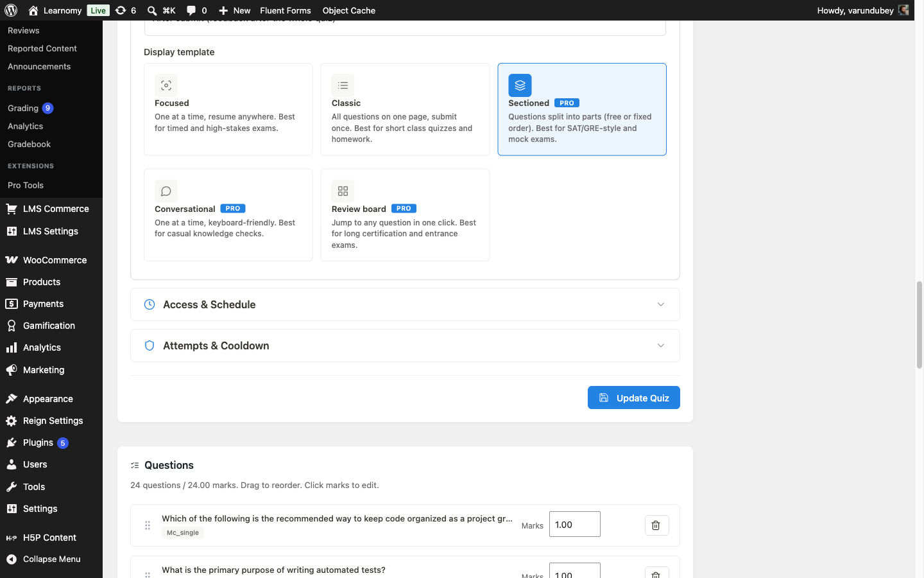Open the comments bubble icon
This screenshot has height=578, width=924.
[x=191, y=10]
